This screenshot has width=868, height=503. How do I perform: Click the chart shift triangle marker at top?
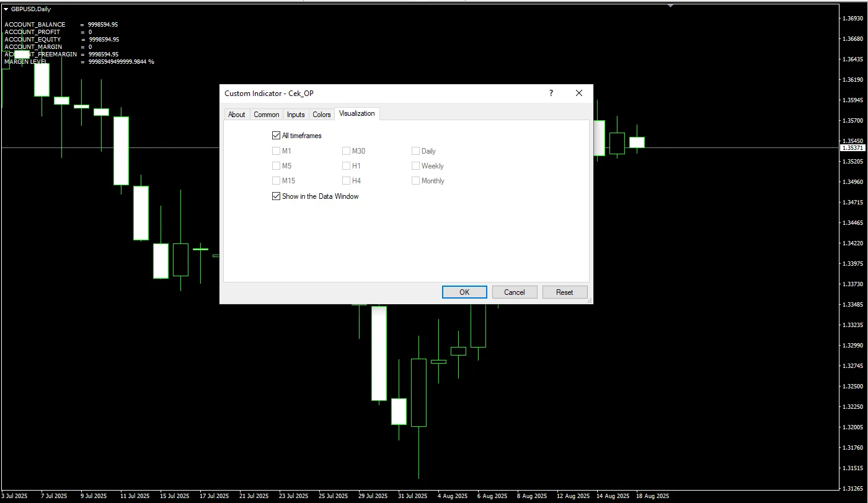670,5
